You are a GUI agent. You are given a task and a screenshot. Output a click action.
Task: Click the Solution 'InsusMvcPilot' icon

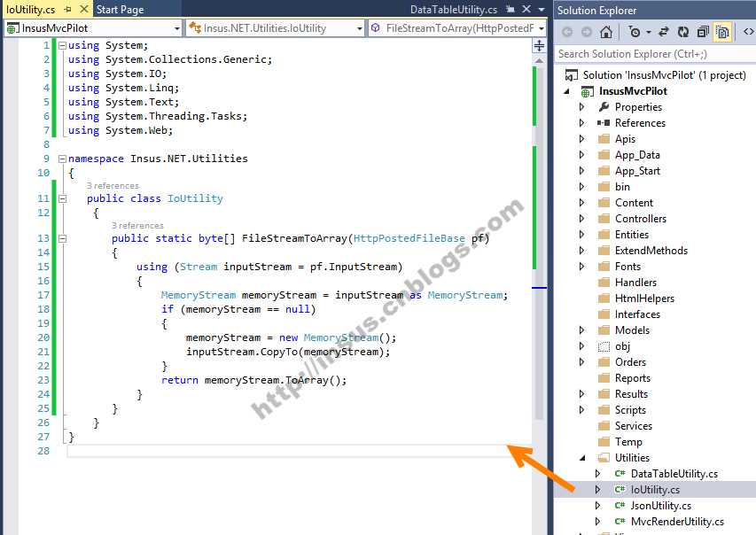572,75
